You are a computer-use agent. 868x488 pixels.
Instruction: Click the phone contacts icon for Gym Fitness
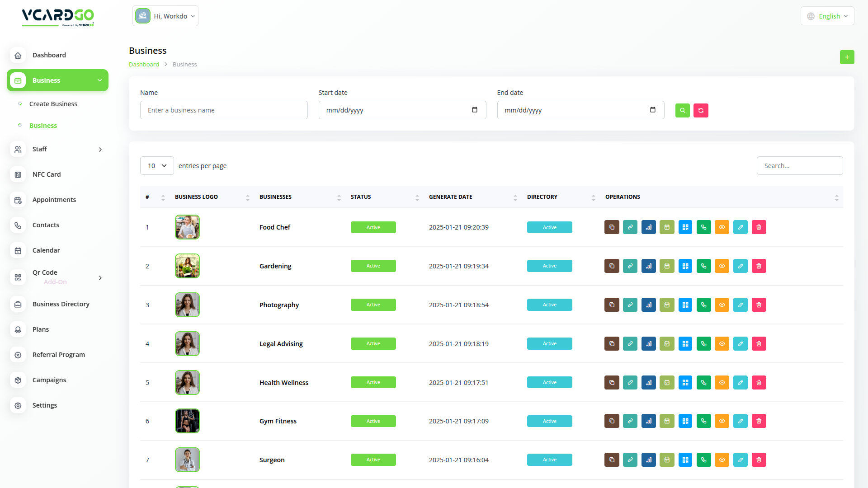tap(704, 421)
